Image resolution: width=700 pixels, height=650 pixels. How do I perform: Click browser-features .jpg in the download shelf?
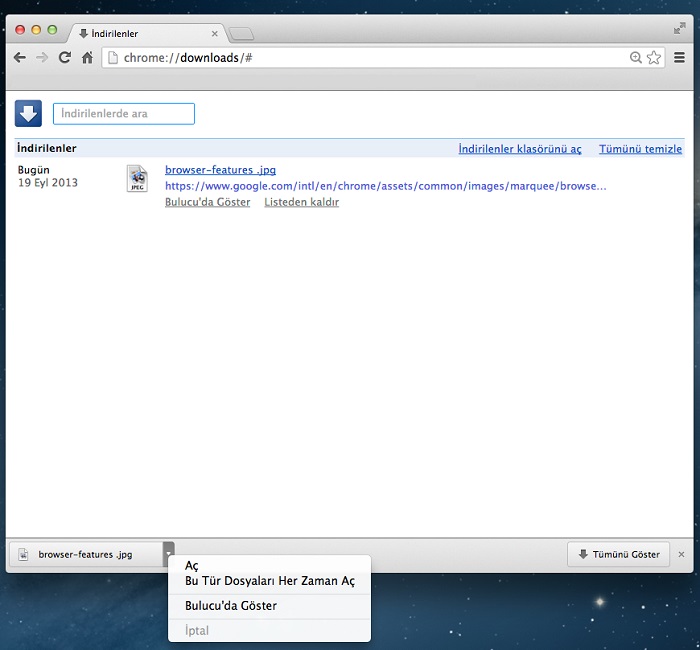[86, 554]
